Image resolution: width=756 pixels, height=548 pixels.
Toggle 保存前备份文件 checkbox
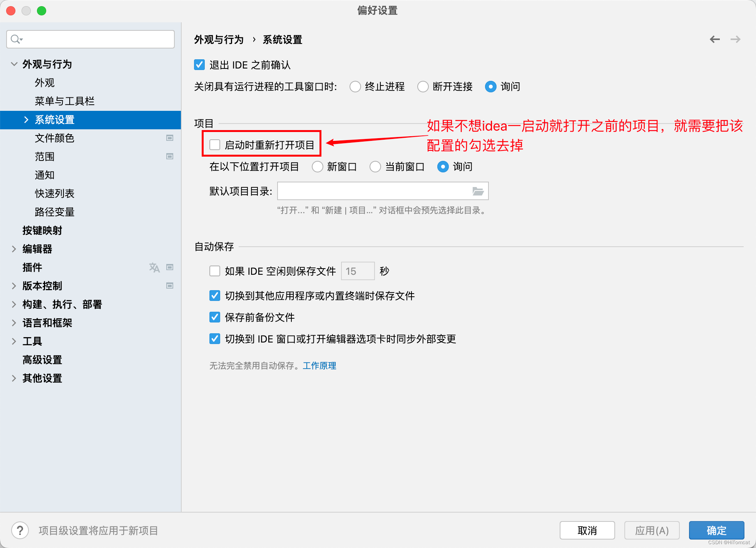215,317
